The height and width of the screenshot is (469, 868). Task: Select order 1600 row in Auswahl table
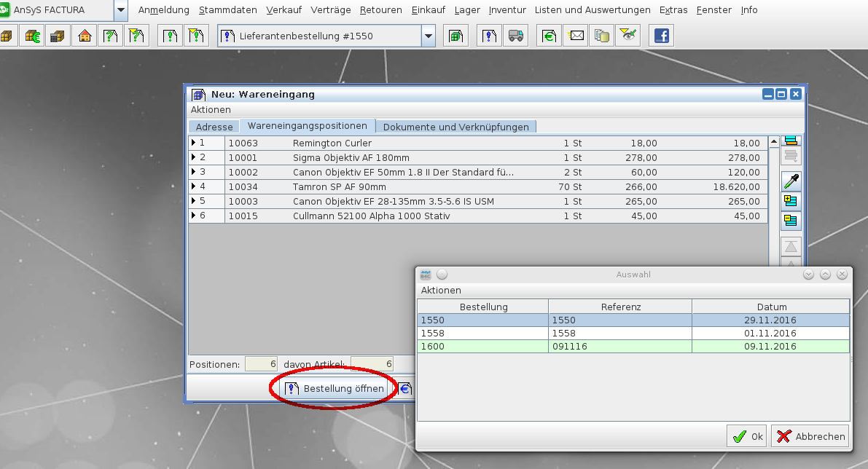pyautogui.click(x=633, y=347)
